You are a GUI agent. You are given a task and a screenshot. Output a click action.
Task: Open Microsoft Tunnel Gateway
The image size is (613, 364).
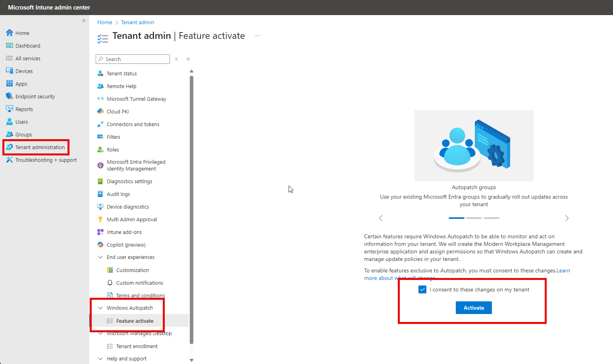coord(136,99)
